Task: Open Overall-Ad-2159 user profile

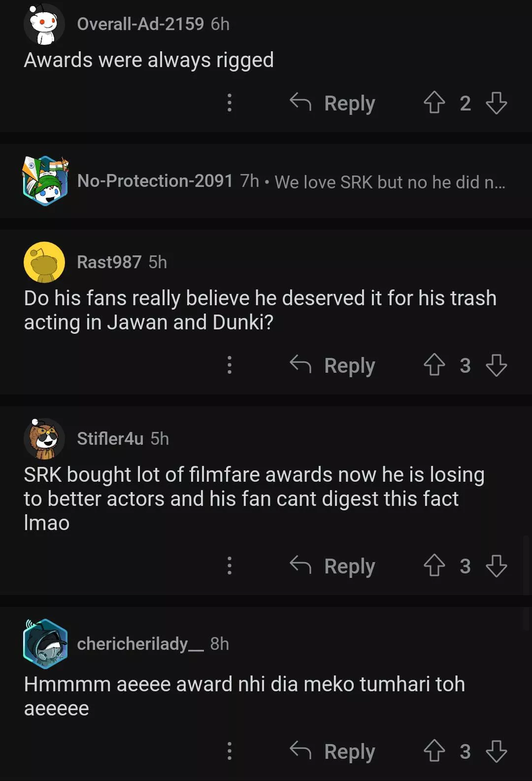Action: (x=140, y=24)
